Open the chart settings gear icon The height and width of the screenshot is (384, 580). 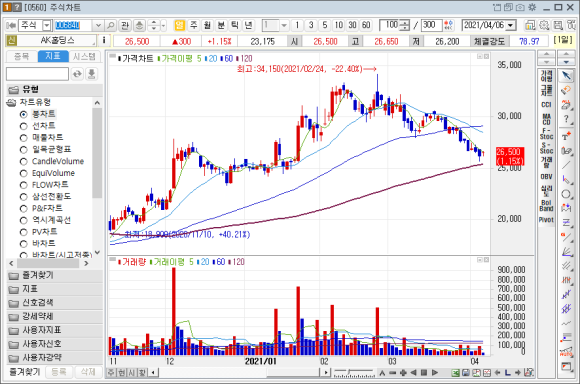click(544, 25)
